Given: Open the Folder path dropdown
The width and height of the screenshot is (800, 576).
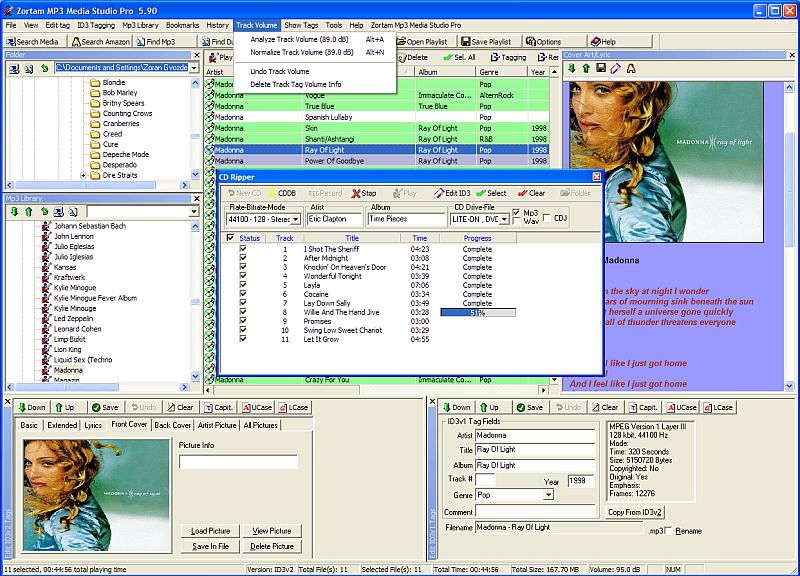Looking at the screenshot, I should click(x=194, y=68).
